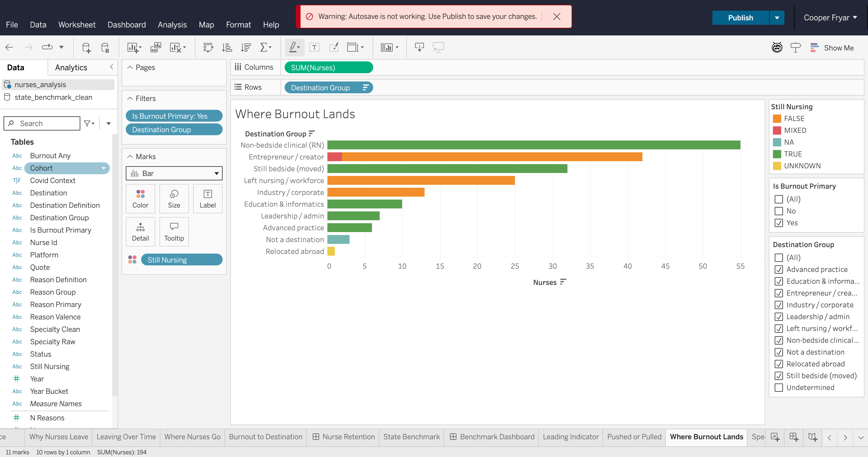This screenshot has height=457, width=868.
Task: Click the New Data Source icon
Action: click(x=86, y=48)
